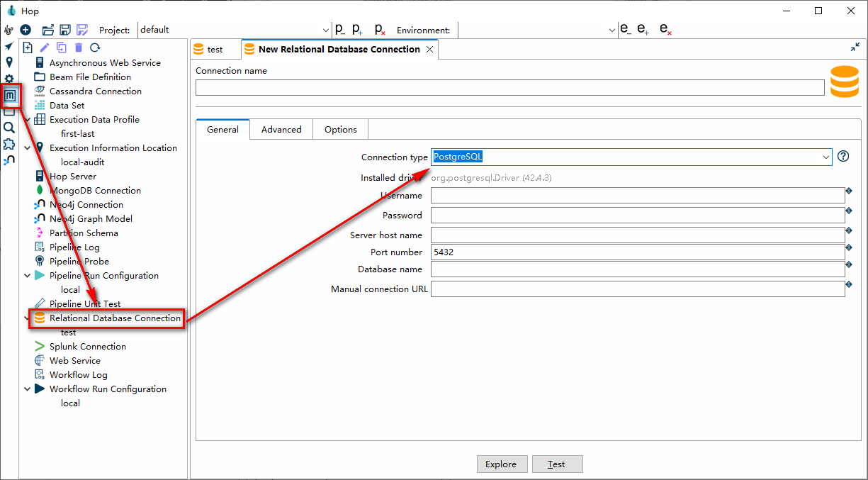Switch to the Options tab
Screen dimensions: 868x480
pyautogui.click(x=341, y=130)
